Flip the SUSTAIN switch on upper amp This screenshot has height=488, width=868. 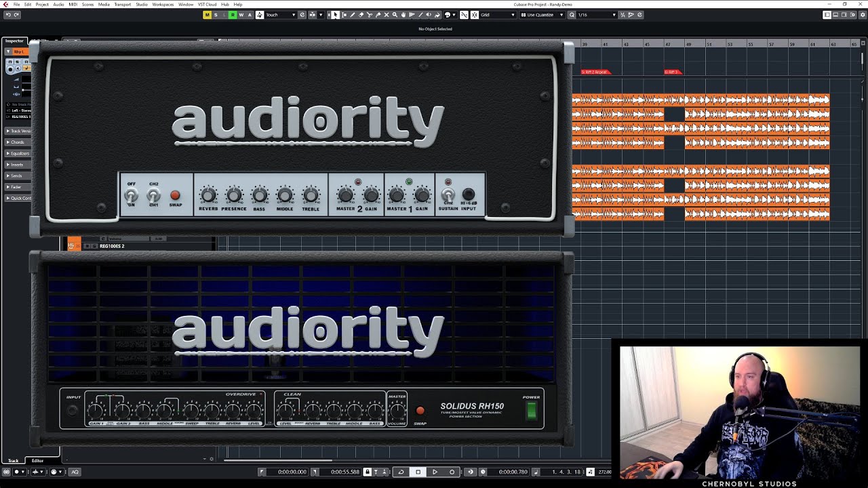(448, 196)
